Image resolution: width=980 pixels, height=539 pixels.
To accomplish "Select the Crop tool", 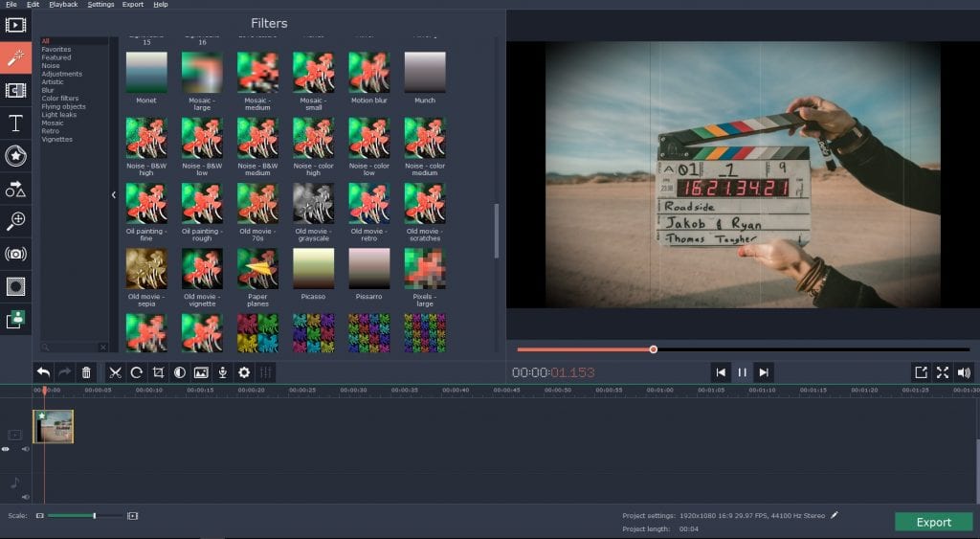I will click(x=158, y=372).
